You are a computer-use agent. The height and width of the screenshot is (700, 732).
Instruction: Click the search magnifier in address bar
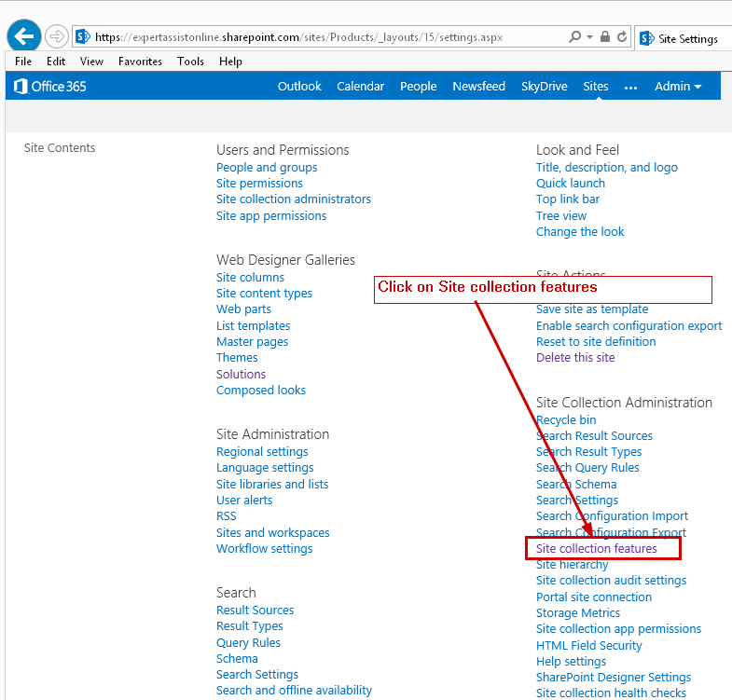pos(575,37)
